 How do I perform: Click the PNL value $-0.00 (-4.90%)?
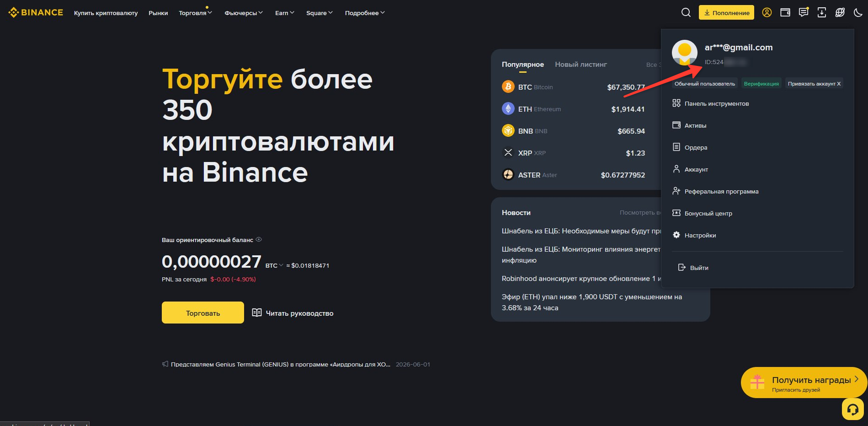click(x=233, y=279)
